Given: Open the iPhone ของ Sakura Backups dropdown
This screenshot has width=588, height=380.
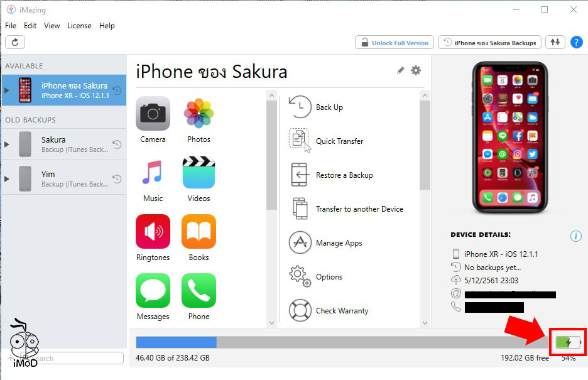Looking at the screenshot, I should tap(489, 42).
